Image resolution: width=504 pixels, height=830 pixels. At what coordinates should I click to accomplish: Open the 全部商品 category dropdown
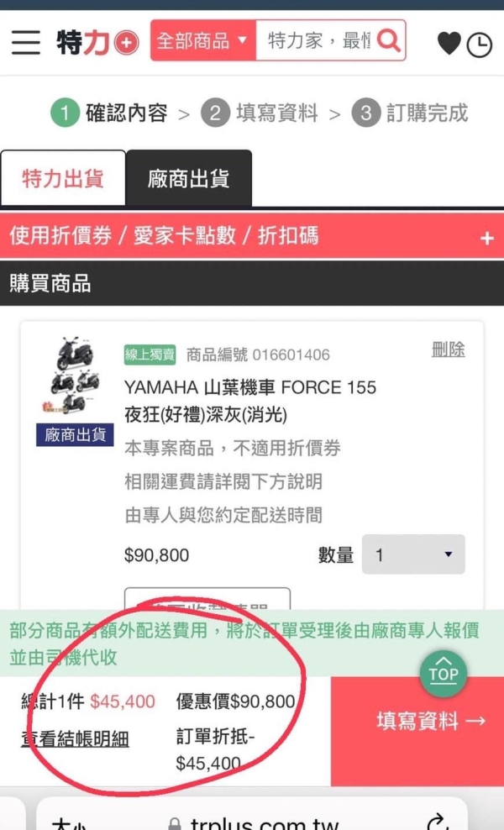tap(203, 40)
